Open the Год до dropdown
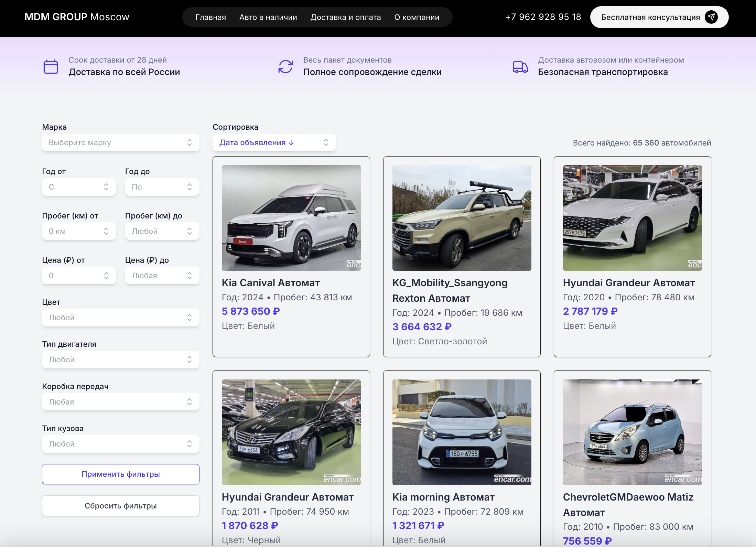Screen dimensions: 756x547 click(x=162, y=187)
